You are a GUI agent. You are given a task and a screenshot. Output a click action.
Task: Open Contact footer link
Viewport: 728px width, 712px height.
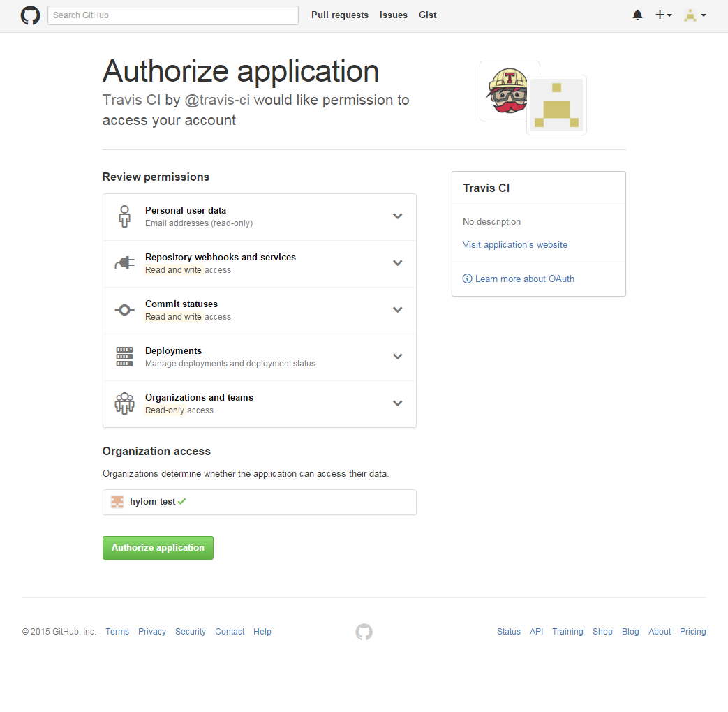230,632
